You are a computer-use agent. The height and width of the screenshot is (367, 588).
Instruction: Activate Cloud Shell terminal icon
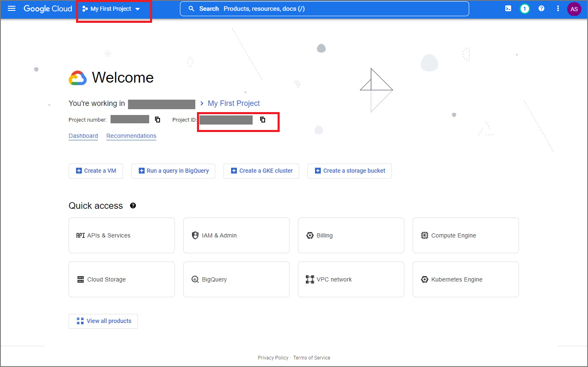(x=508, y=9)
